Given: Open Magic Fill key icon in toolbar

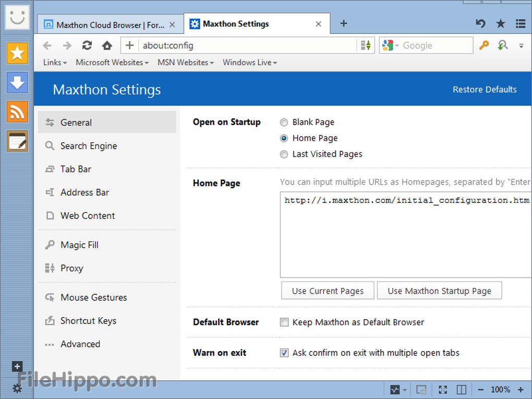Looking at the screenshot, I should pyautogui.click(x=484, y=45).
